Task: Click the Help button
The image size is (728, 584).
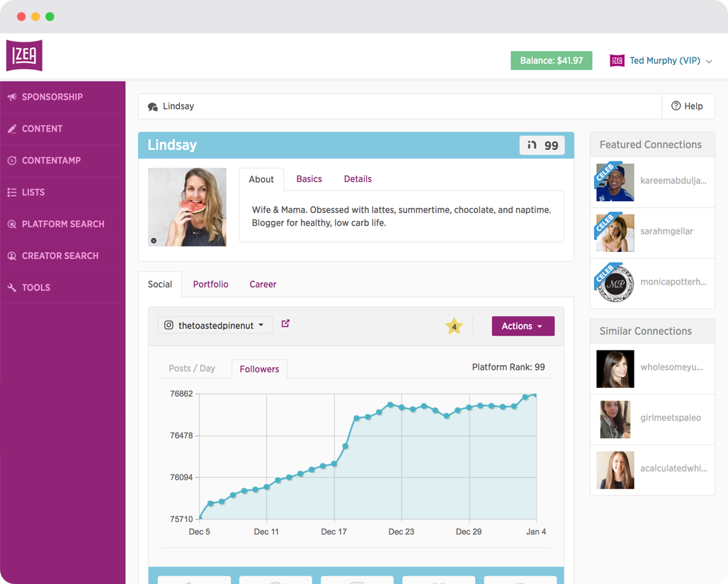Action: 688,106
